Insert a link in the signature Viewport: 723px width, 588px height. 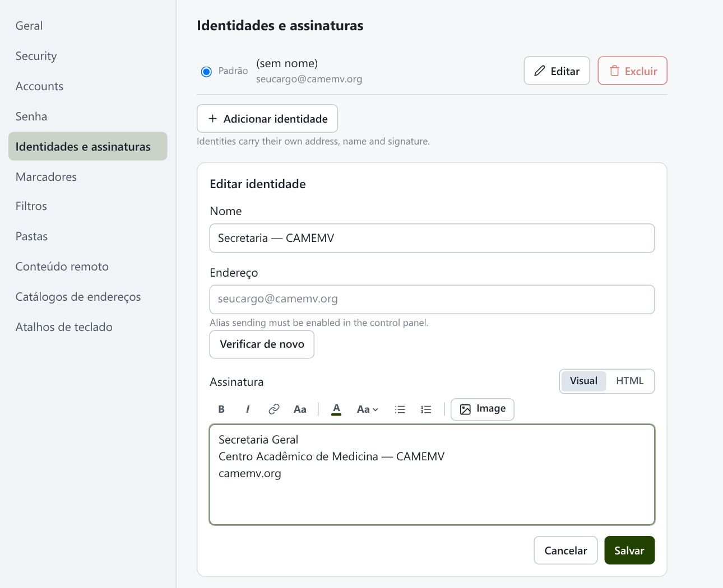pyautogui.click(x=274, y=409)
